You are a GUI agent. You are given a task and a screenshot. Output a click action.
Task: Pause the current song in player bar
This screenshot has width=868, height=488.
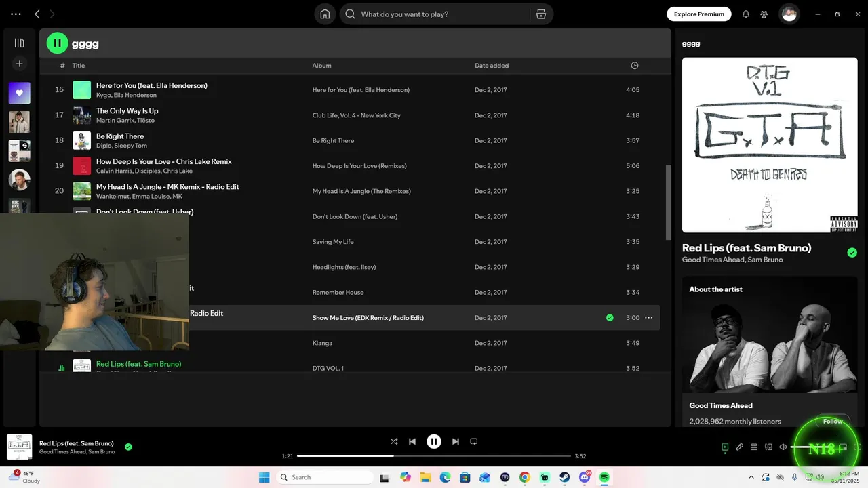(434, 441)
